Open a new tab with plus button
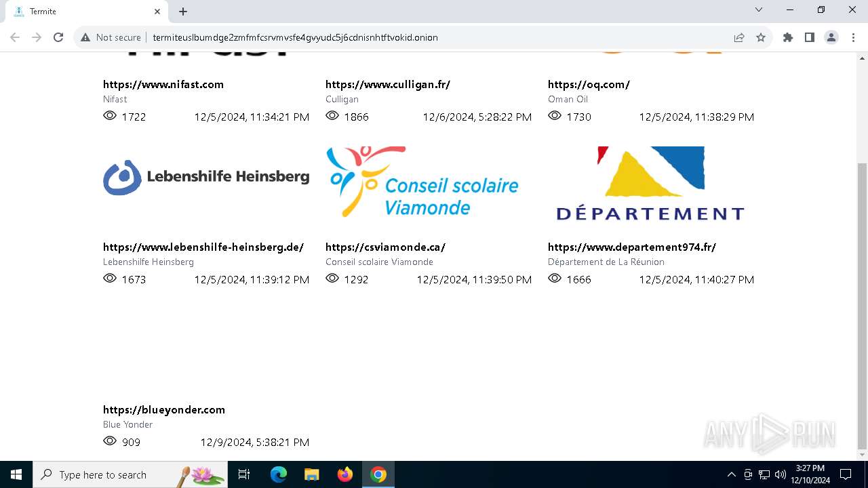This screenshot has height=488, width=868. [183, 12]
